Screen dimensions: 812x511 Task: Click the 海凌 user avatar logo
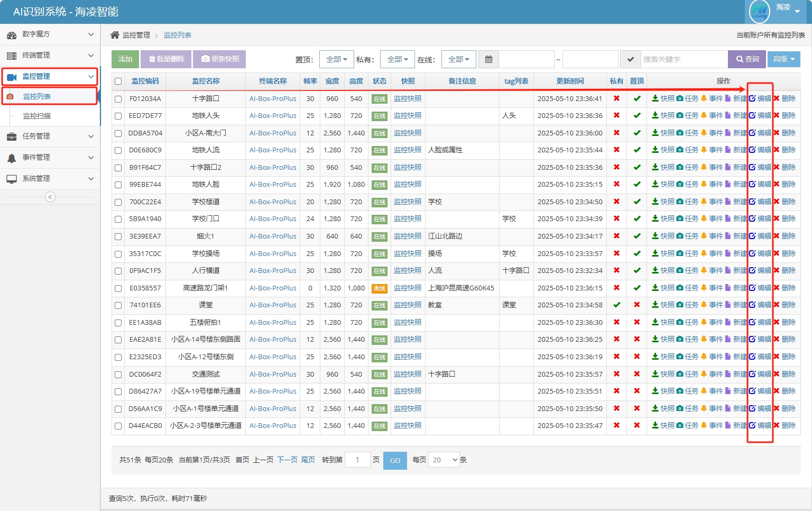pos(760,12)
